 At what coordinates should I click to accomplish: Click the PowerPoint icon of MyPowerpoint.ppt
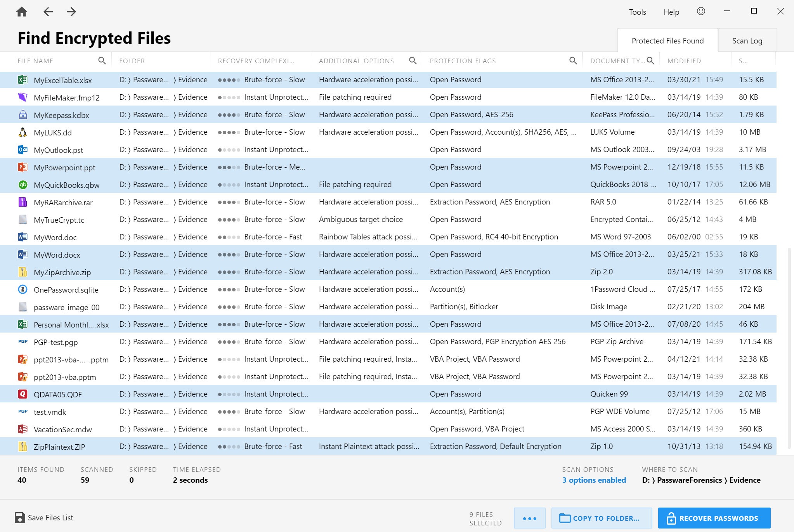point(23,167)
